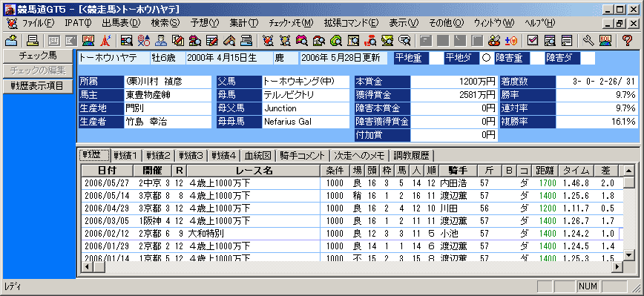Viewport: 644px width, 296px height.
Task: Switch to the 騎手コメント tab
Action: click(303, 156)
